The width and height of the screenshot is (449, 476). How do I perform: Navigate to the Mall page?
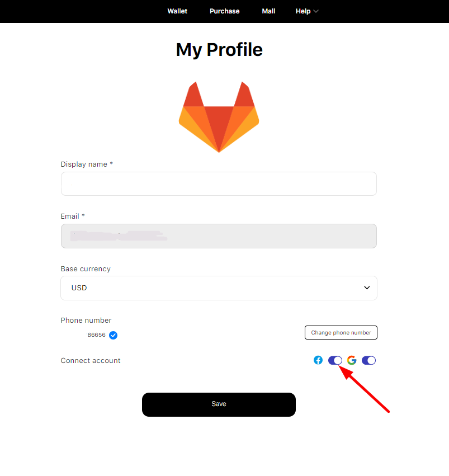click(x=268, y=11)
